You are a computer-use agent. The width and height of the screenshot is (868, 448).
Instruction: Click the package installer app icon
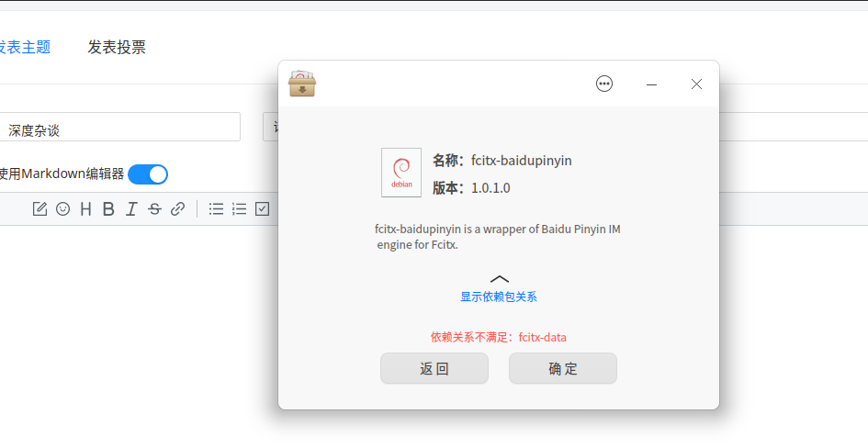pyautogui.click(x=302, y=84)
